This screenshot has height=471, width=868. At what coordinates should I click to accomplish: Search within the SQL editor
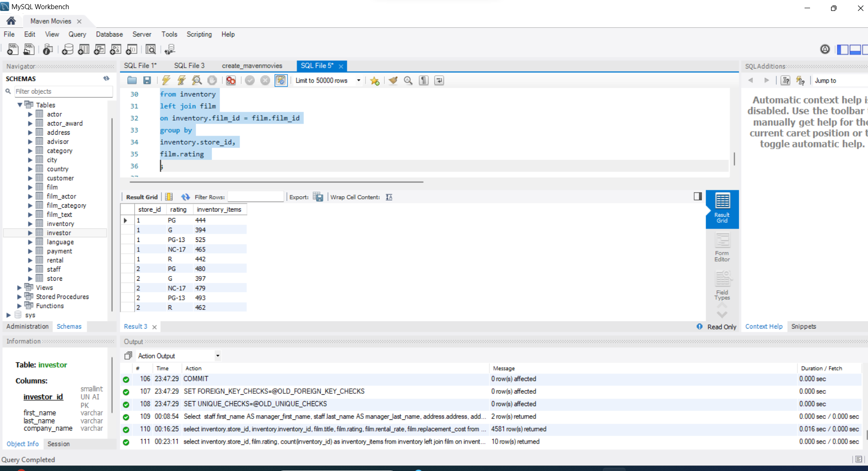pos(408,80)
